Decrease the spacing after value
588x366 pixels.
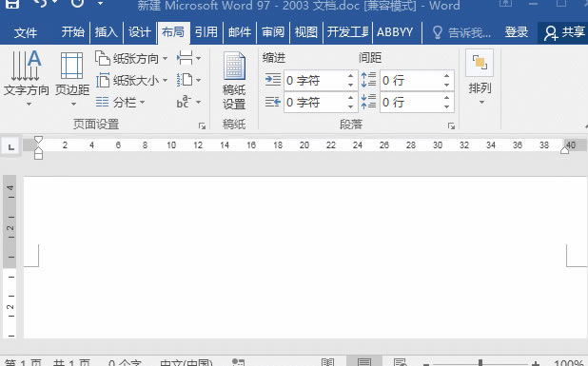click(x=446, y=107)
